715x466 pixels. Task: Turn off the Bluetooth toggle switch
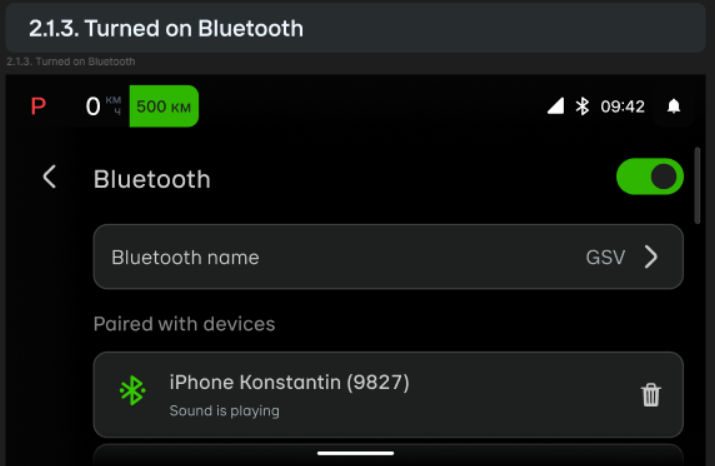[x=650, y=176]
